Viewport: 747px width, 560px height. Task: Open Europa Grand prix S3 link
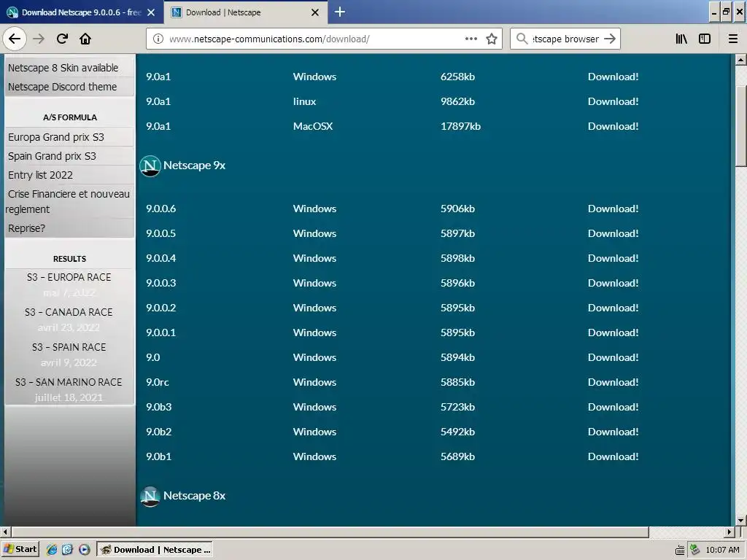point(55,137)
